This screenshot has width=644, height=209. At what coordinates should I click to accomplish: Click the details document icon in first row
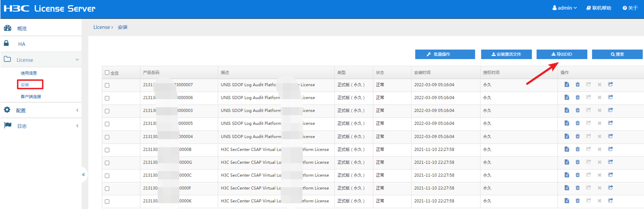pos(567,84)
